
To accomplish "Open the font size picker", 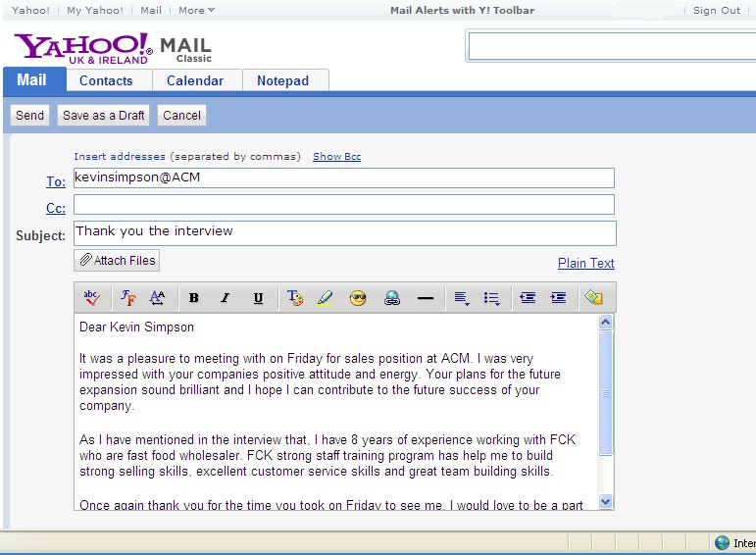I will [157, 298].
